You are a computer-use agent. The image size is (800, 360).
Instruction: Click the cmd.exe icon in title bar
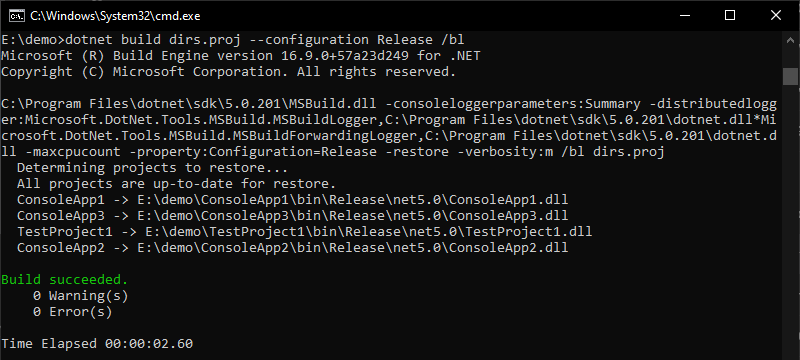click(16, 16)
